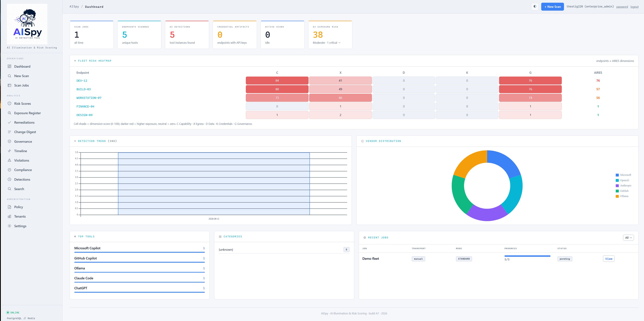Image resolution: width=644 pixels, height=321 pixels.
Task: Open the WORKSTATION-07 endpoint link
Action: pyautogui.click(x=89, y=98)
